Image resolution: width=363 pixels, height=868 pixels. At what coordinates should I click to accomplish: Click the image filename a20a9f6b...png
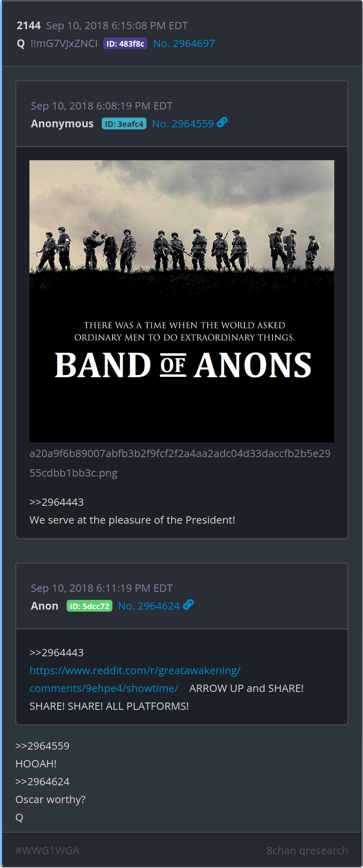point(180,463)
